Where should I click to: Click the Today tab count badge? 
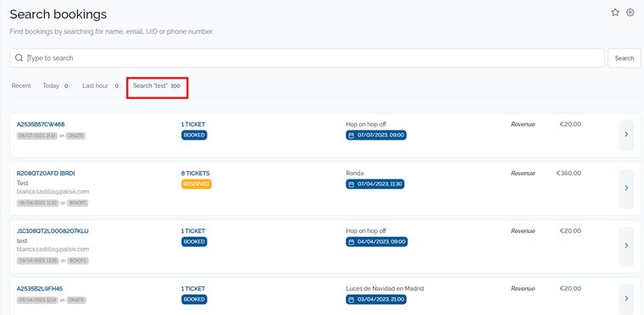click(x=66, y=86)
